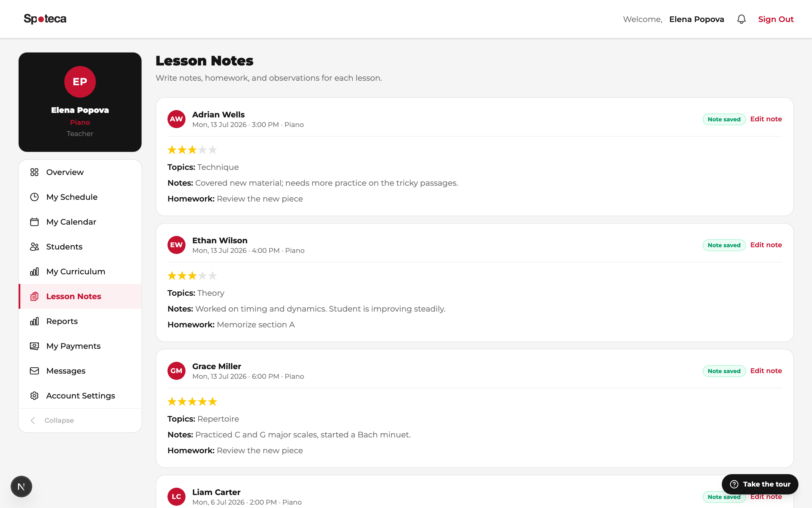The width and height of the screenshot is (812, 508).
Task: Click the My Calendar icon
Action: click(34, 222)
